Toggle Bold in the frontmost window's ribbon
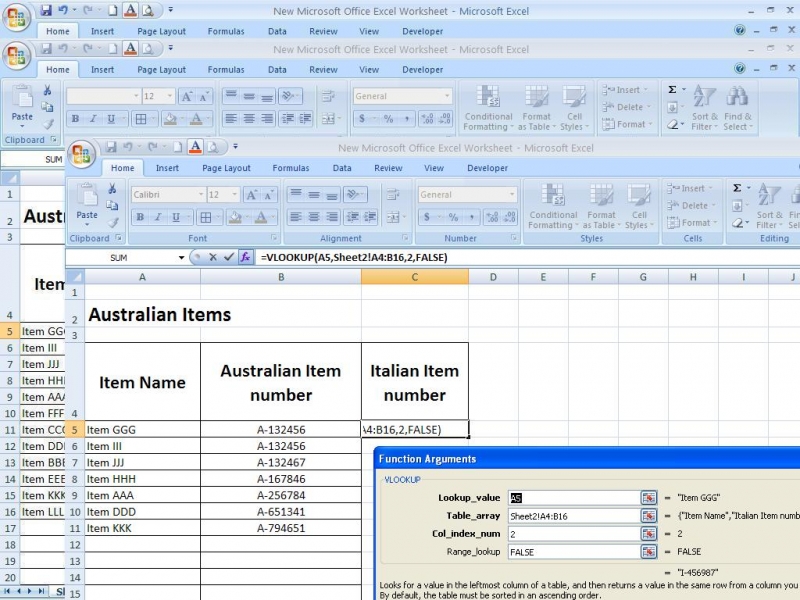 (x=141, y=217)
